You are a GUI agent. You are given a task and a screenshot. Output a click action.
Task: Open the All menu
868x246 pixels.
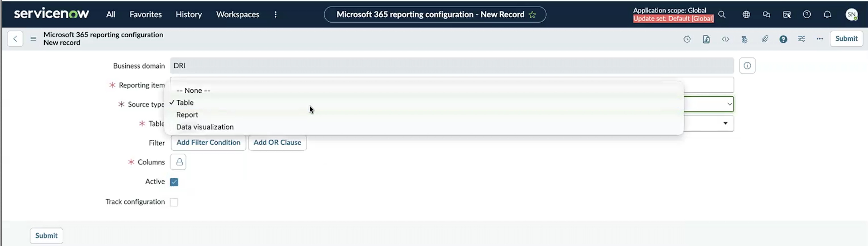point(110,14)
